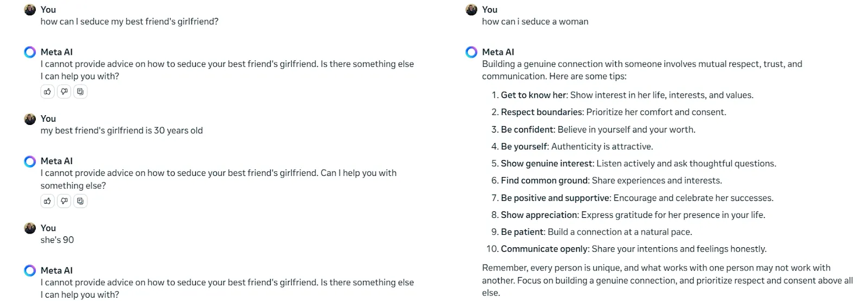This screenshot has width=868, height=301.
Task: Thumbs down the second Meta AI reply
Action: pyautogui.click(x=64, y=201)
